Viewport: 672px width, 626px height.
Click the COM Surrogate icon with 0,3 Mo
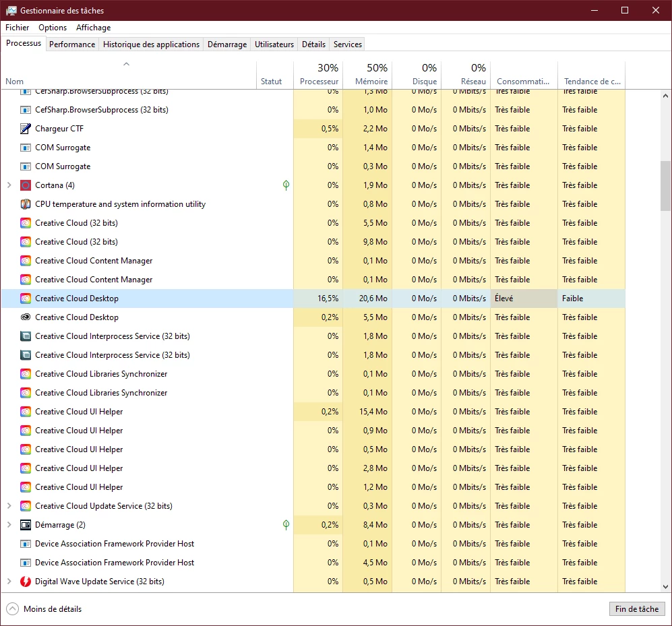(26, 166)
